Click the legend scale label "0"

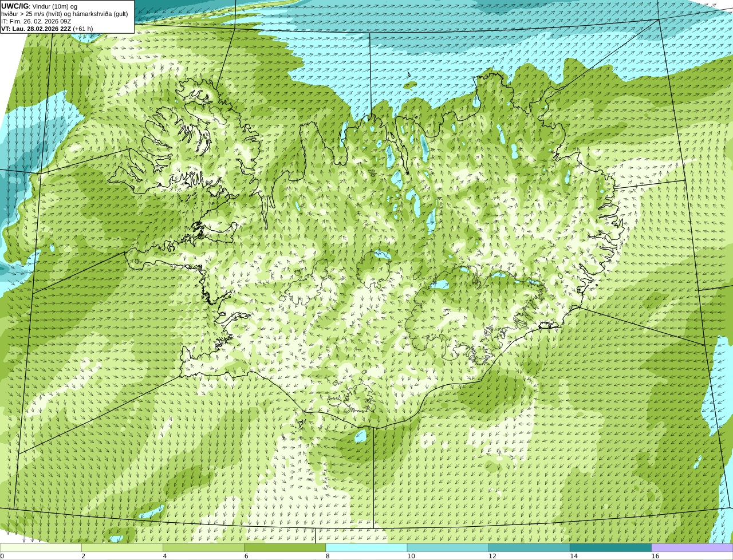(2, 556)
